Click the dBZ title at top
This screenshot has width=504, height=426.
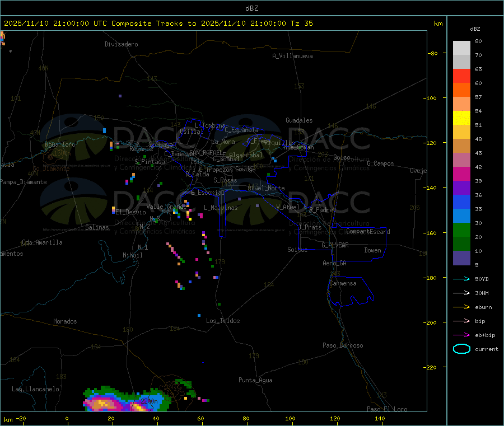click(x=251, y=8)
